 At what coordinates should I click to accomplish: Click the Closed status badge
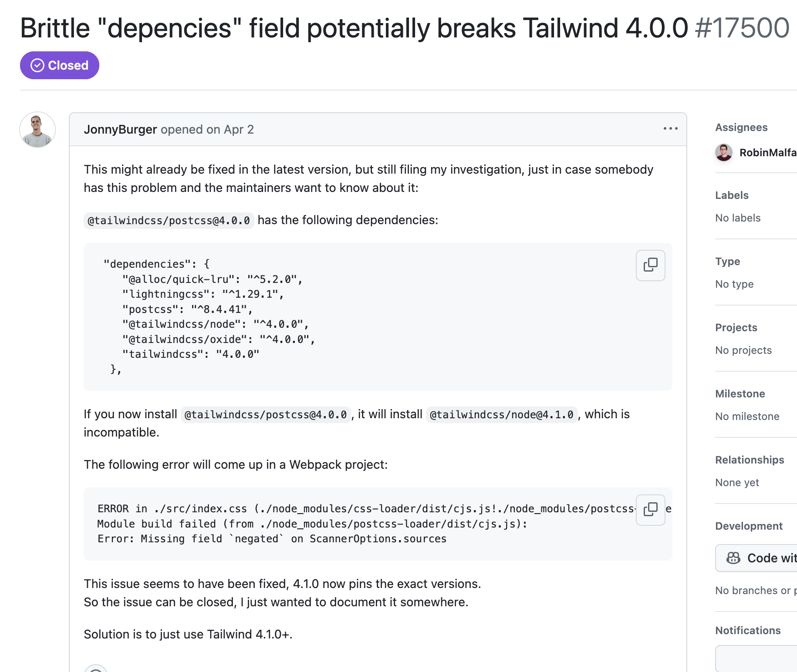60,65
